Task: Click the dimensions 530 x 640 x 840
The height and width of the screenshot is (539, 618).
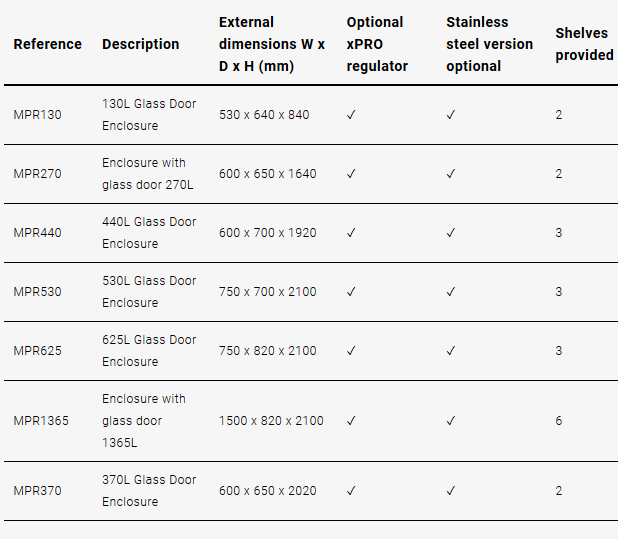Action: (264, 115)
